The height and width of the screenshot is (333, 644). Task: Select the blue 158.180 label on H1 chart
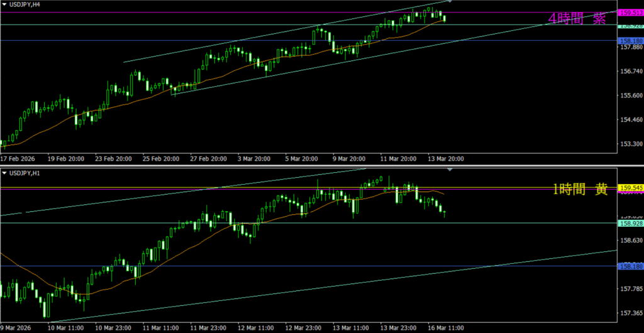tap(631, 266)
